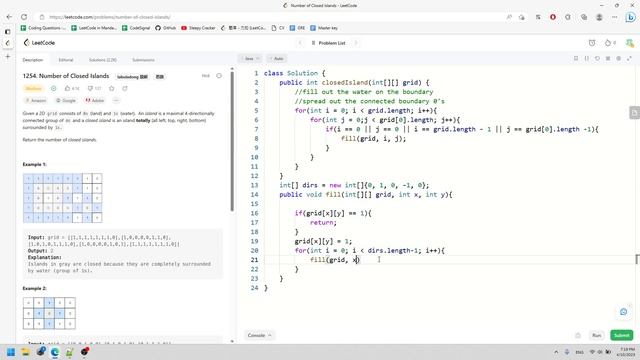
Task: Open Auto completion dropdown
Action: pos(278,59)
